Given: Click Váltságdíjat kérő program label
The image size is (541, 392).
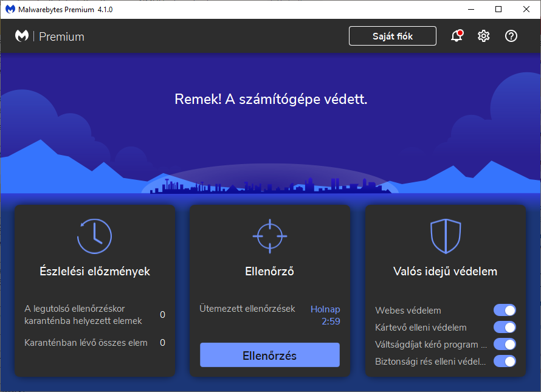Looking at the screenshot, I should [431, 345].
